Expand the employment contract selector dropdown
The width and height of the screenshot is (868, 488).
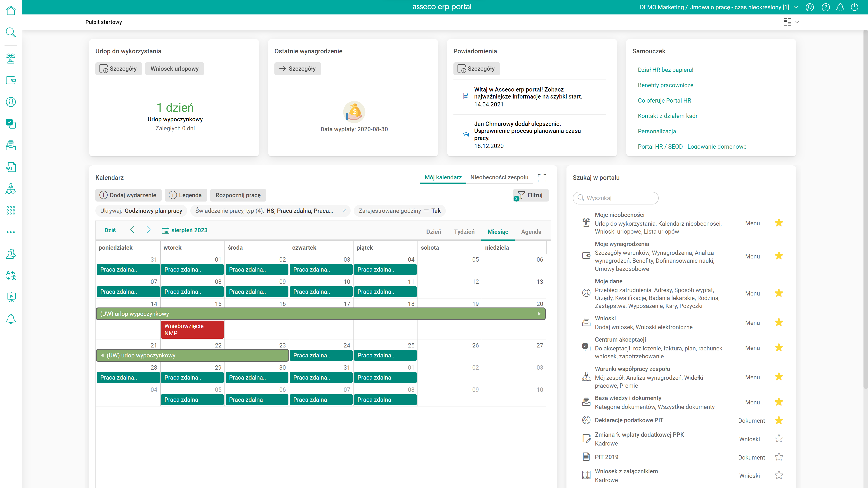(796, 7)
